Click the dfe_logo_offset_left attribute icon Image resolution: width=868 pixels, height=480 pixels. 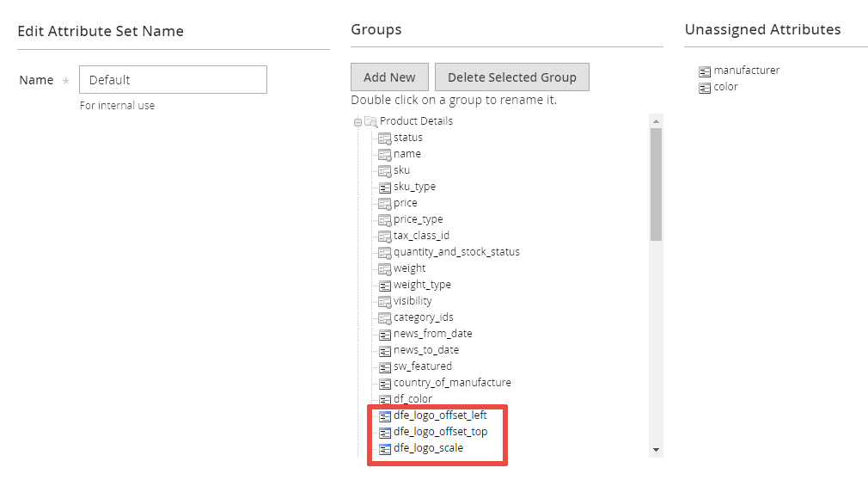pos(385,415)
